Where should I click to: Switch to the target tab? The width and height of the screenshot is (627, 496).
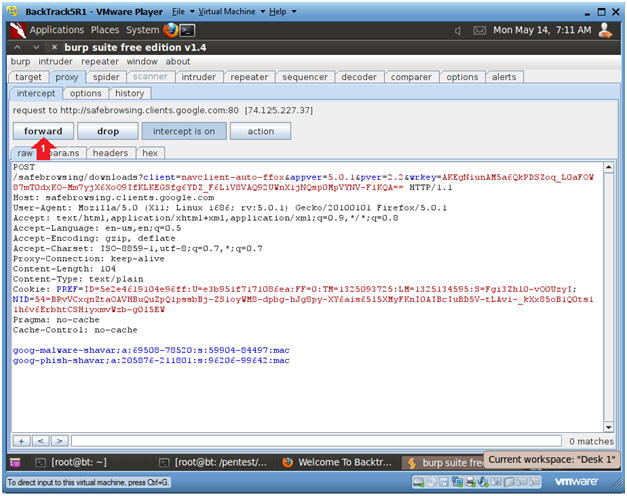pyautogui.click(x=28, y=77)
